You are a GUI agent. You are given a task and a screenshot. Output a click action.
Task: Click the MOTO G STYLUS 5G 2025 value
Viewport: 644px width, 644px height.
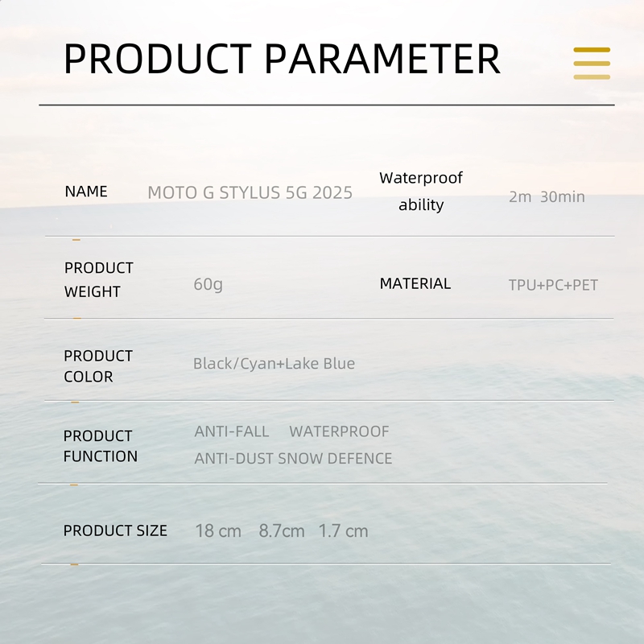coord(250,193)
